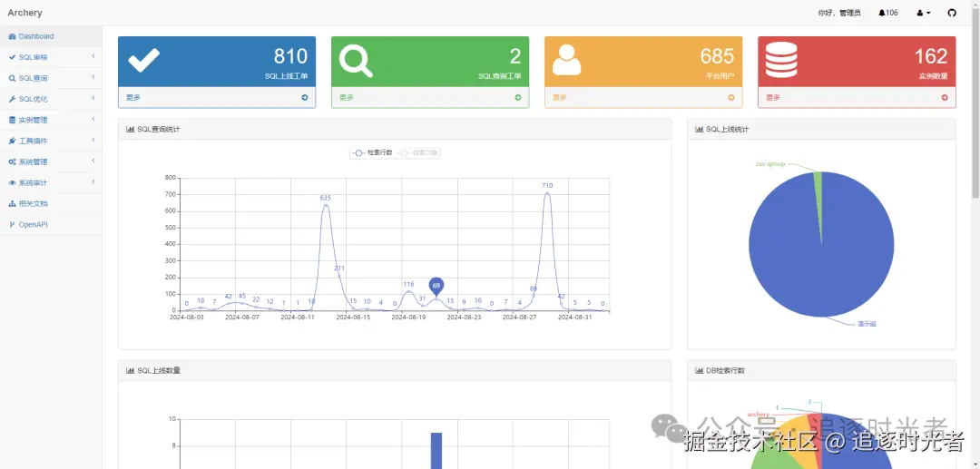Open the user account dropdown

click(923, 13)
